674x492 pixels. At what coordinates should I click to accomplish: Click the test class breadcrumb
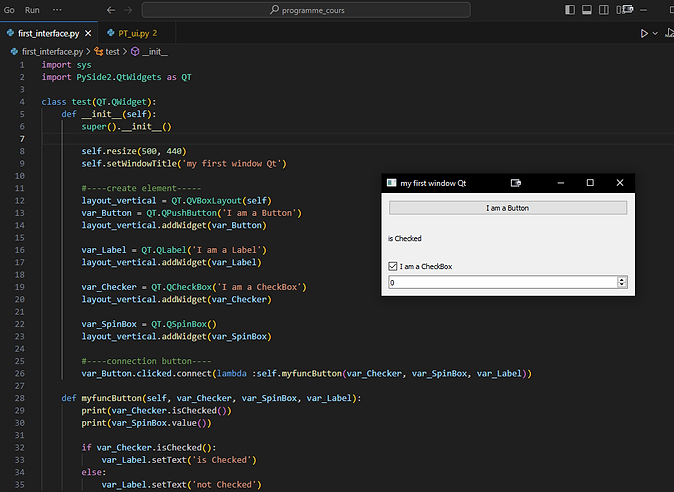point(112,52)
